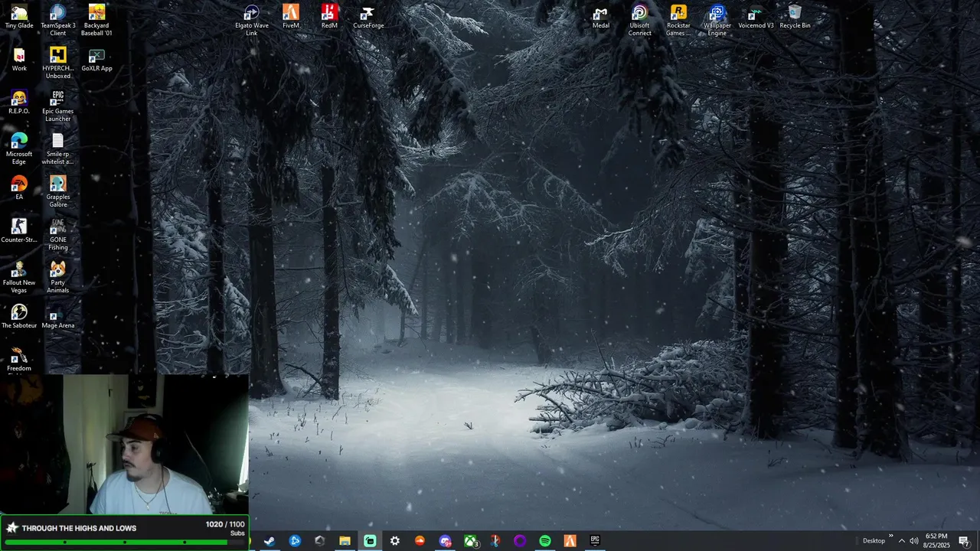This screenshot has height=551, width=980.
Task: Open the Fallout New Vegas shortcut
Action: pyautogui.click(x=19, y=277)
